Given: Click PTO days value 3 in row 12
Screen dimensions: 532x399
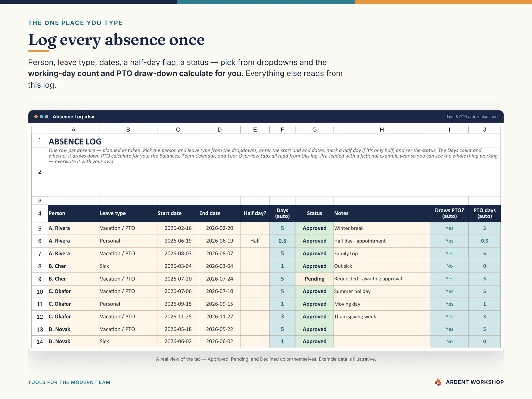Looking at the screenshot, I should tap(484, 317).
